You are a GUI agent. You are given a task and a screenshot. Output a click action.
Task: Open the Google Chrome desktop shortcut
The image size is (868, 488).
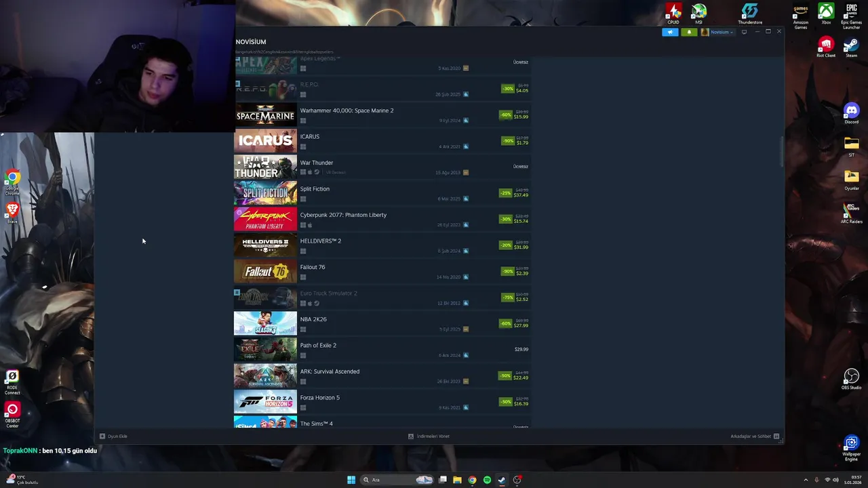[x=12, y=183]
